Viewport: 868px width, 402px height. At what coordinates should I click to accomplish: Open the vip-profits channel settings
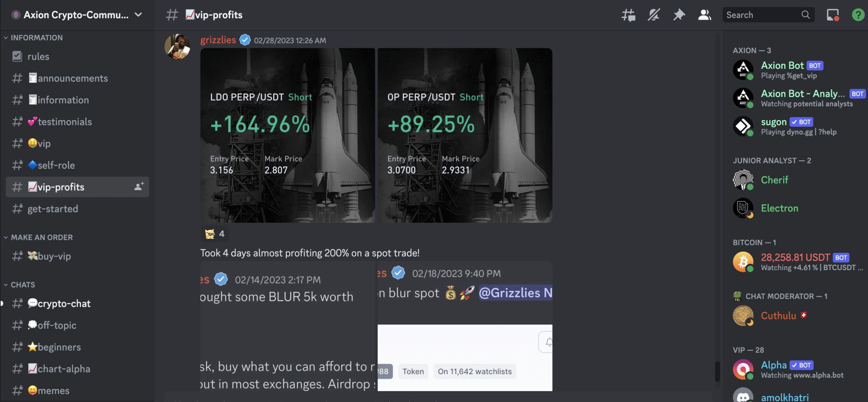[139, 187]
